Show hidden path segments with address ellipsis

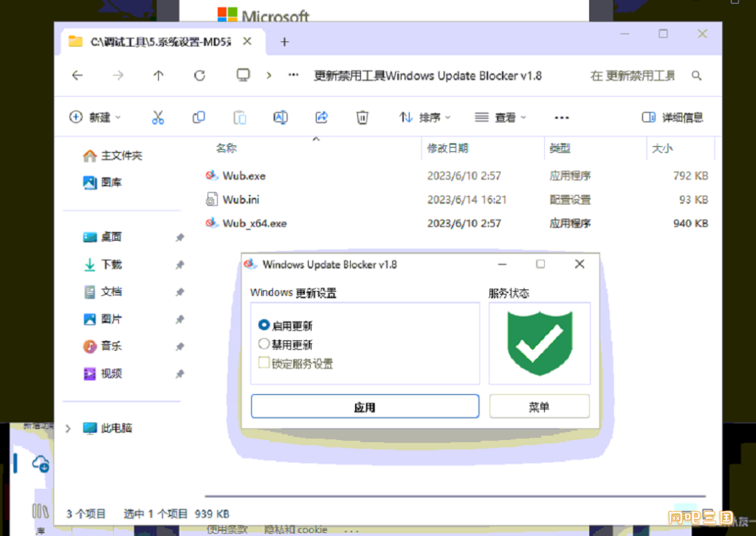(293, 75)
